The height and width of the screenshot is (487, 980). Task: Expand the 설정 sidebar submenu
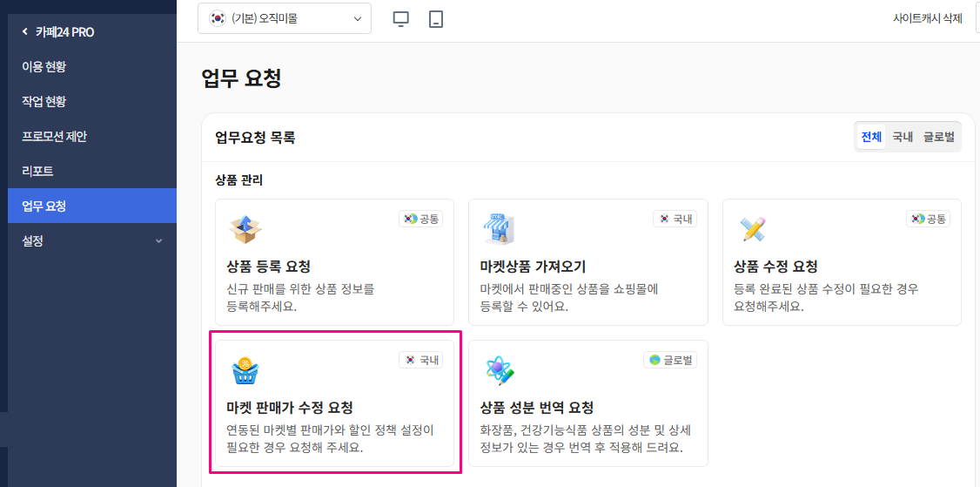click(158, 240)
